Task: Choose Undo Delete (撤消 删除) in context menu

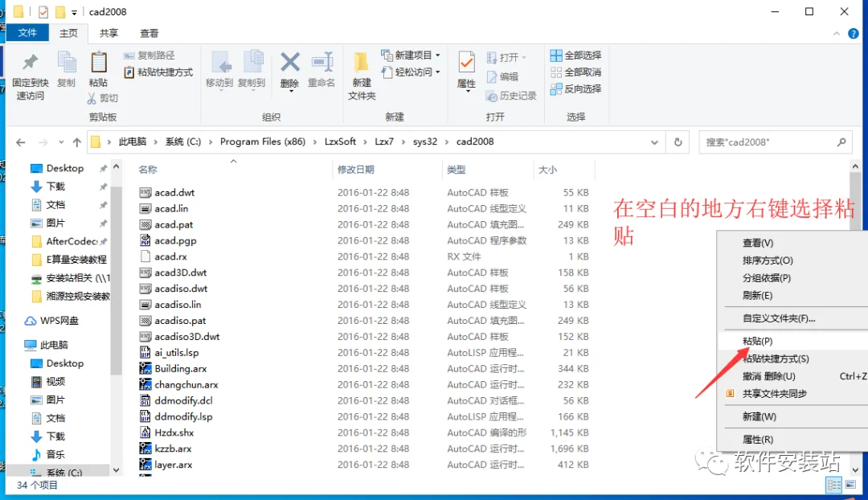Action: click(769, 376)
